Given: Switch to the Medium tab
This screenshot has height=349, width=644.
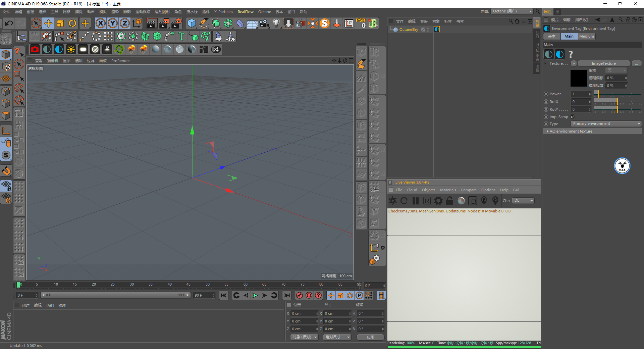Looking at the screenshot, I should [x=586, y=36].
